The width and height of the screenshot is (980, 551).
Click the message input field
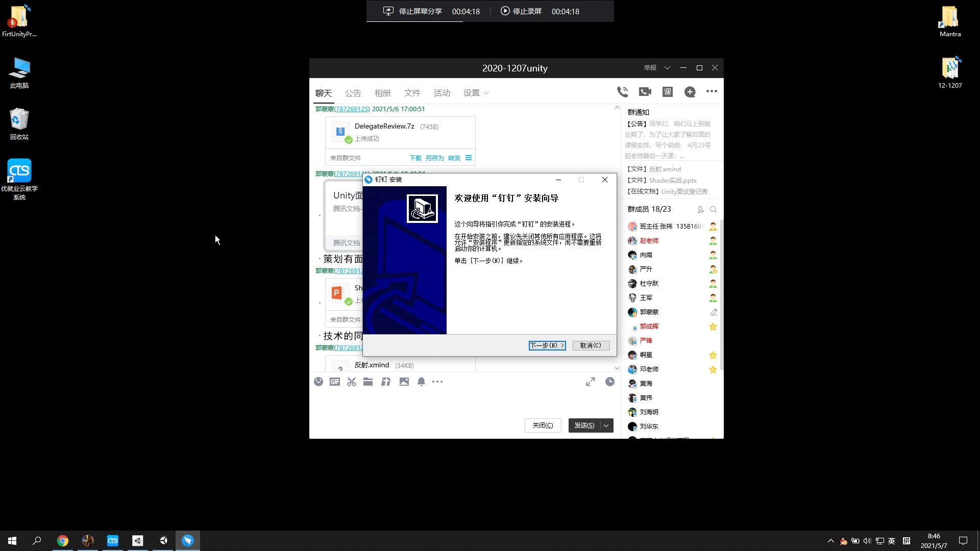click(x=464, y=403)
